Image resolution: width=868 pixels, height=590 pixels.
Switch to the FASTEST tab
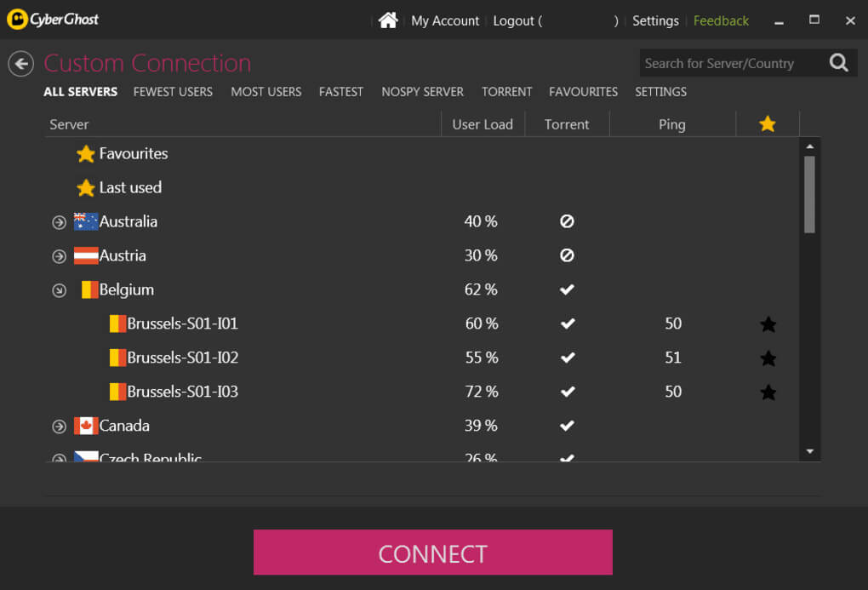point(341,92)
